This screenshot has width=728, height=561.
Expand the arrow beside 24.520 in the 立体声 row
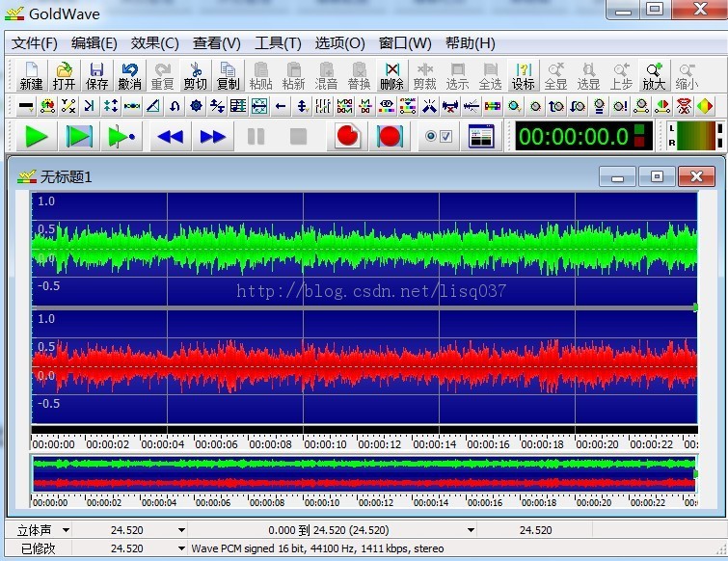[x=181, y=530]
